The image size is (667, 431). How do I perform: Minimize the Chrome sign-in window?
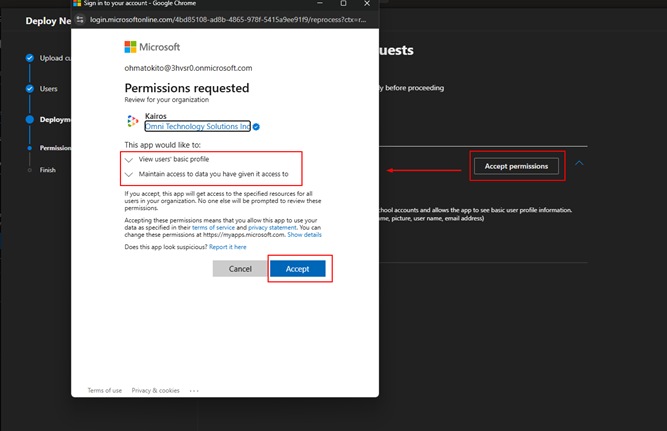(x=320, y=3)
